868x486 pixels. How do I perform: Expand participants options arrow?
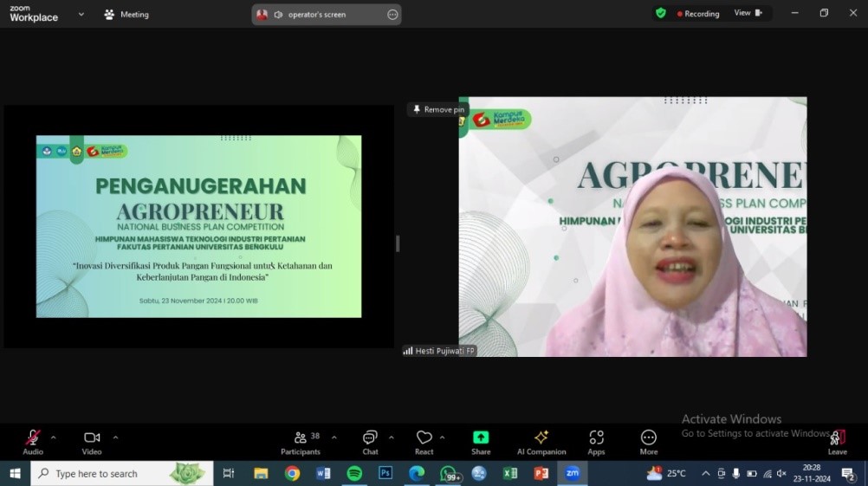[334, 437]
